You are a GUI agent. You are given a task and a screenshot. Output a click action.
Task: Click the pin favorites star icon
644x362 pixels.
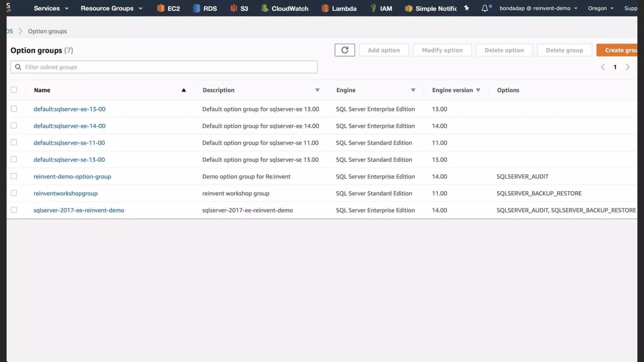(x=467, y=8)
